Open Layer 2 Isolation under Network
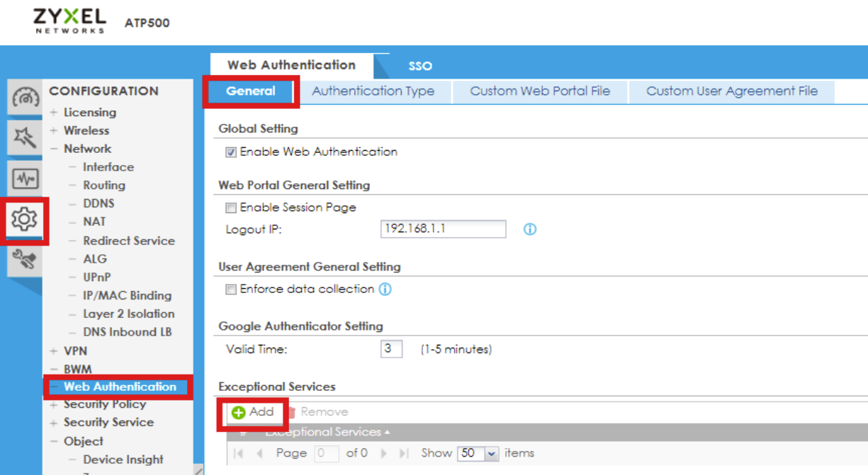 click(x=128, y=314)
